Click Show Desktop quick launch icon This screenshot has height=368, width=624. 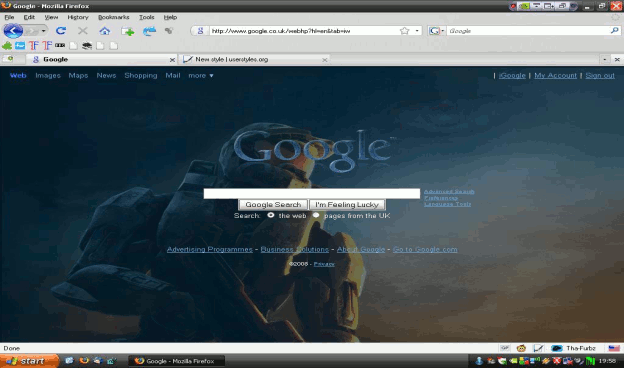[x=69, y=361]
